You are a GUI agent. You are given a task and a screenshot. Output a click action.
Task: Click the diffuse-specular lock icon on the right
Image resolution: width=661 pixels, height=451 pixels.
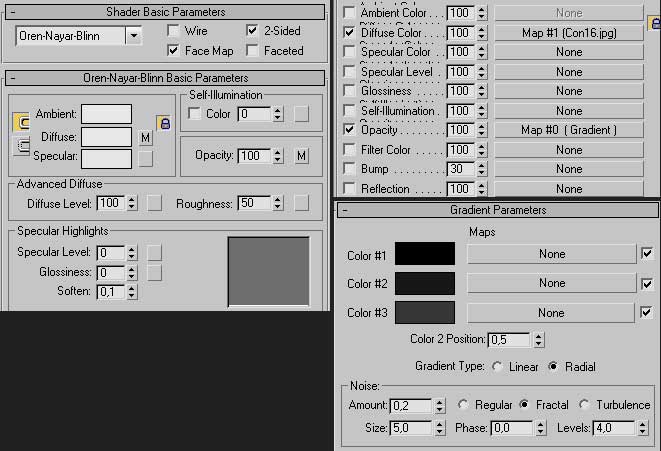click(165, 122)
